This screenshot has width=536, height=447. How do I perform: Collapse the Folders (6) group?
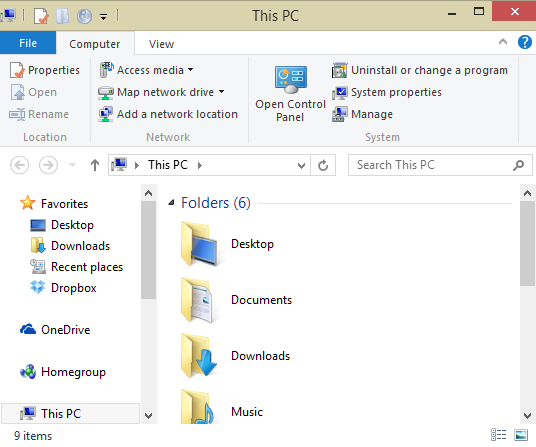click(172, 203)
